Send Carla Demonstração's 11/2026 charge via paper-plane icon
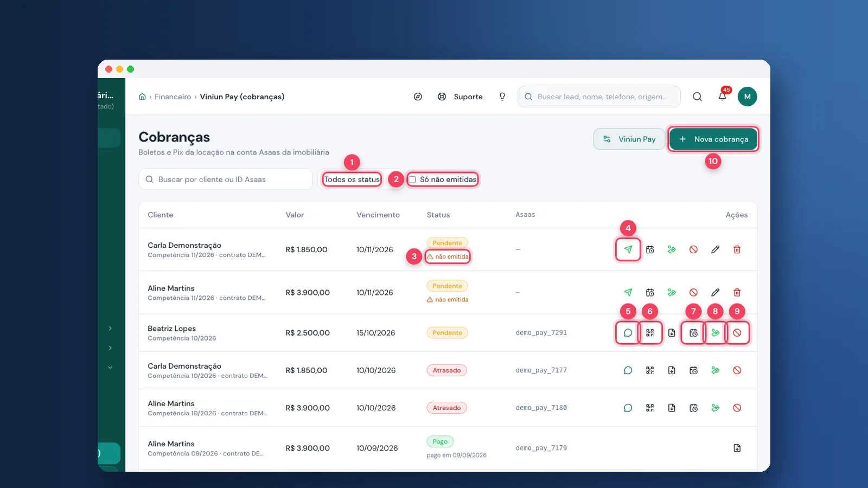The height and width of the screenshot is (488, 868). [628, 249]
